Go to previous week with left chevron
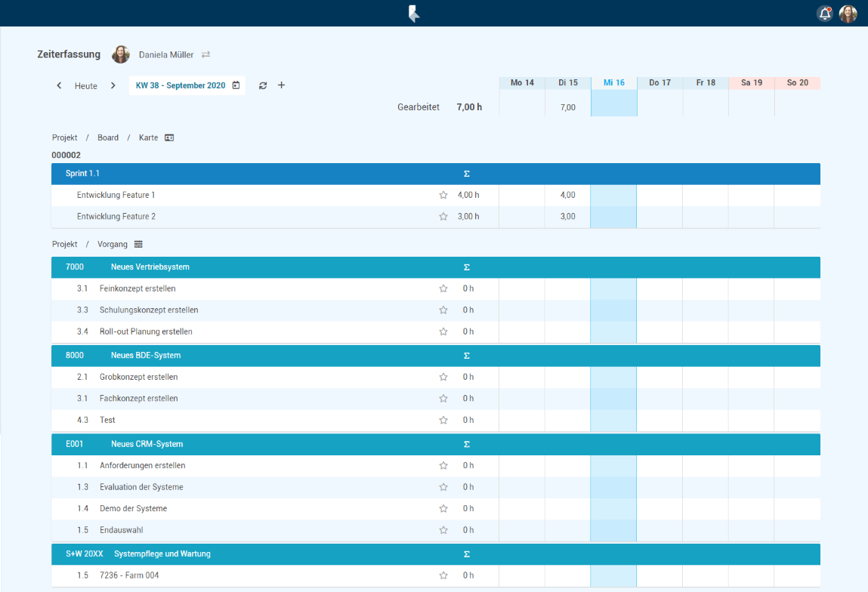Image resolution: width=868 pixels, height=592 pixels. (x=59, y=85)
